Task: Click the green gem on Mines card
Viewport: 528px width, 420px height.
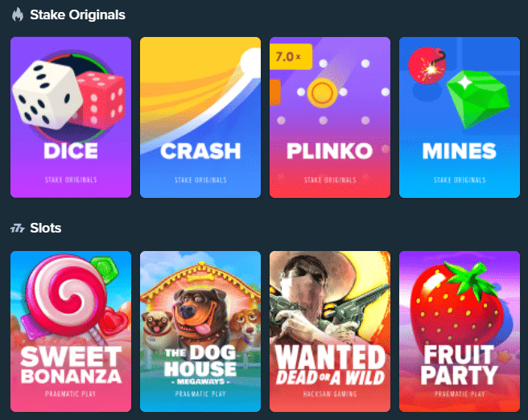Action: (x=478, y=99)
